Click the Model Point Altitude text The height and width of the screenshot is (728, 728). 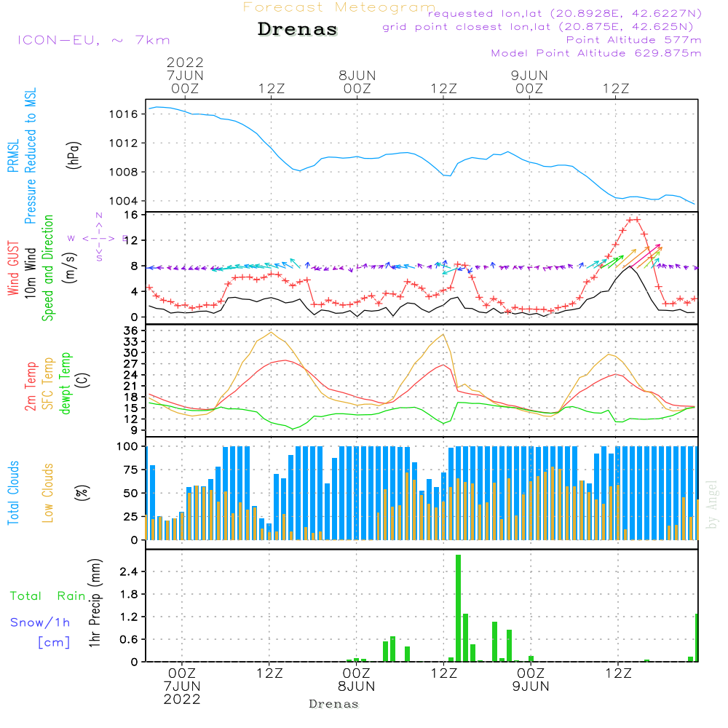(x=596, y=53)
